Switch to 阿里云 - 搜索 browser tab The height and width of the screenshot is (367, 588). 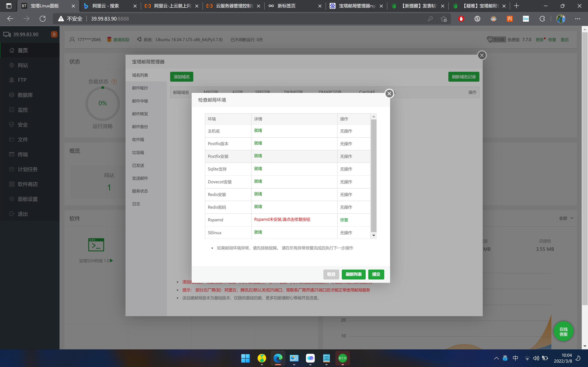pos(106,6)
